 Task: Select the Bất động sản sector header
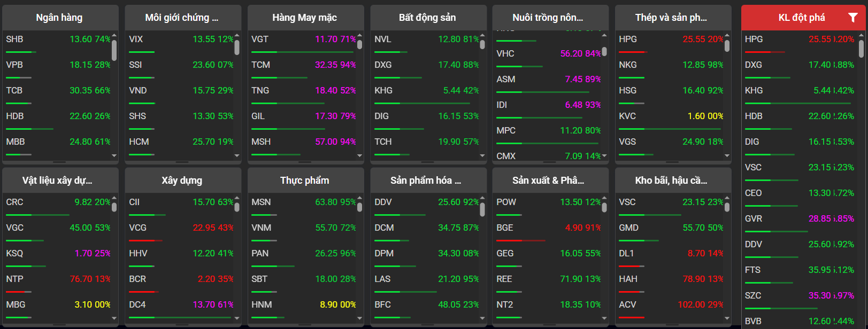coord(428,18)
